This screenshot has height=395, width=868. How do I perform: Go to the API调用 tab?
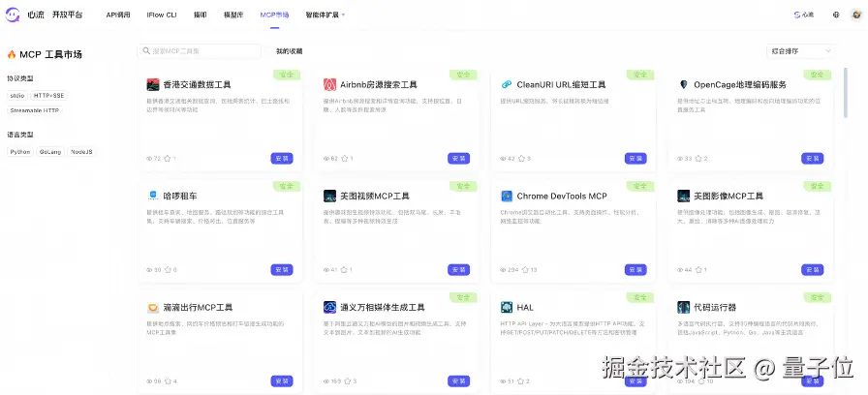[x=118, y=15]
